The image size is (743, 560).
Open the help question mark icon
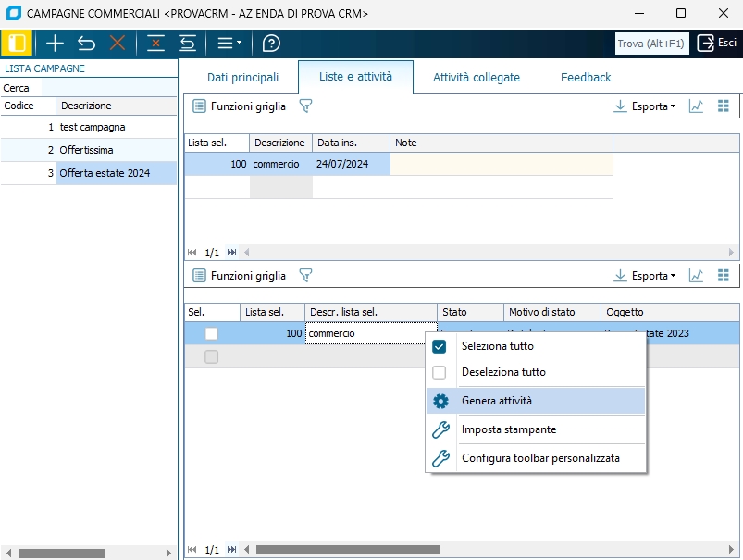point(271,43)
